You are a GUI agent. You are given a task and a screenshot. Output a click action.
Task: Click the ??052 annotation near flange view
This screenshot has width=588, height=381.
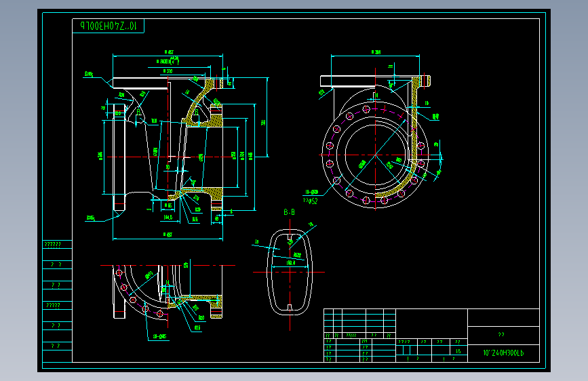point(310,201)
